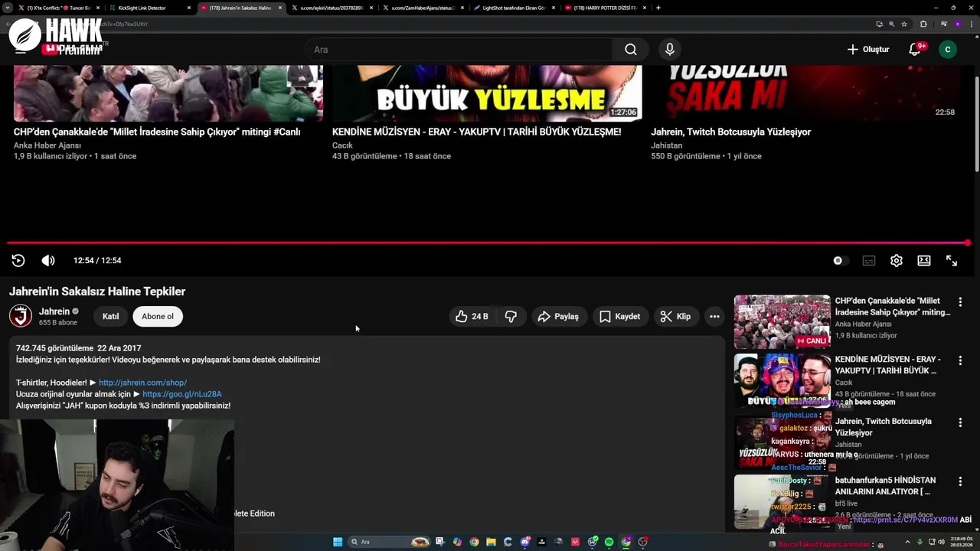
Task: Open KENDİNE MÜZİSYEN sidebar video thumbnail
Action: pos(782,380)
